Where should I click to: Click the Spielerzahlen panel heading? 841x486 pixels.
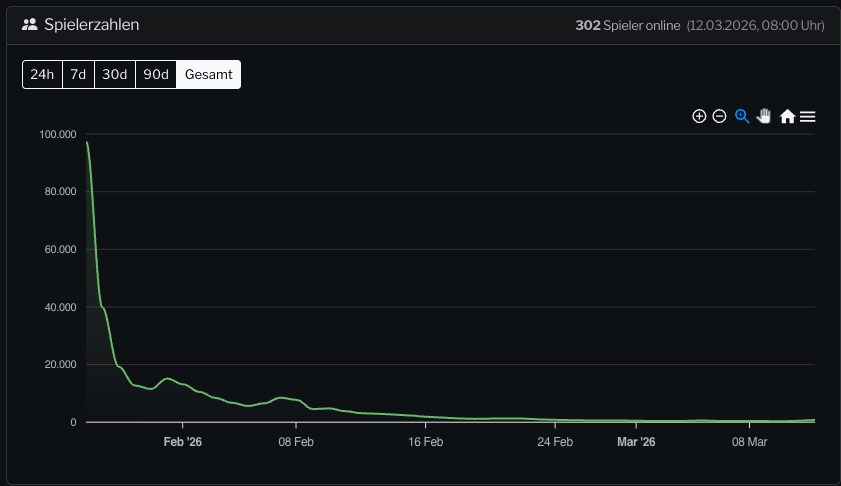pos(91,24)
